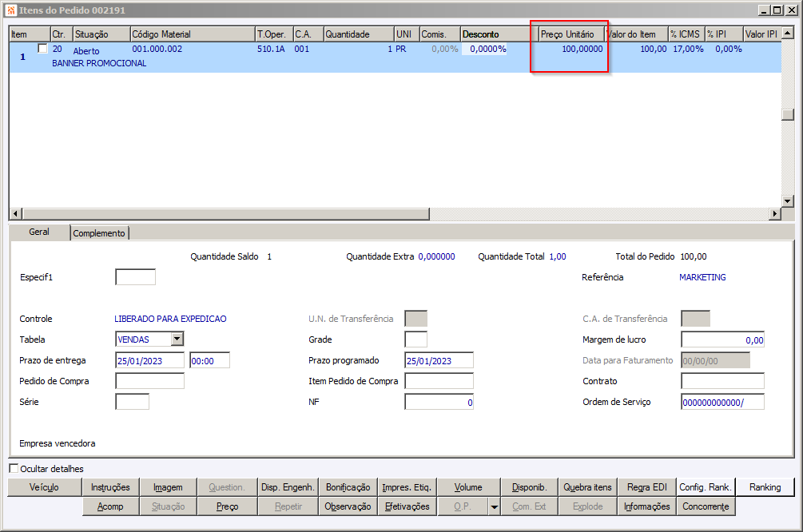Open the Ranking button
The height and width of the screenshot is (532, 803).
click(765, 487)
